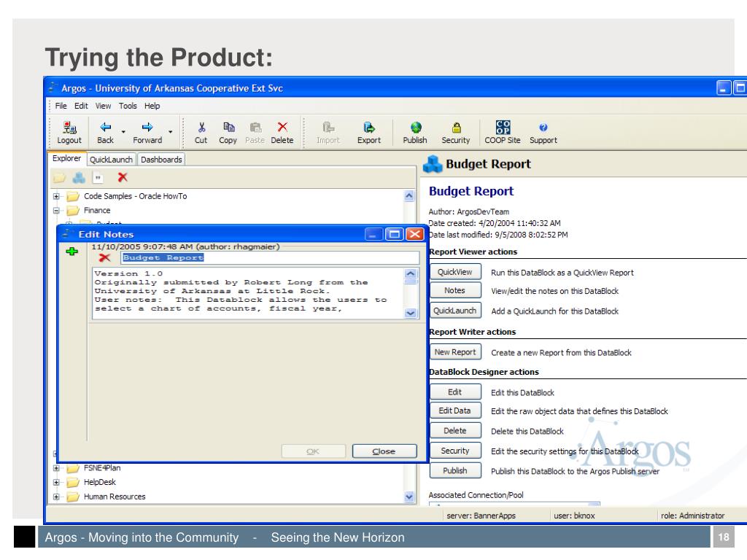Collapse the Finance folder

tap(56, 211)
